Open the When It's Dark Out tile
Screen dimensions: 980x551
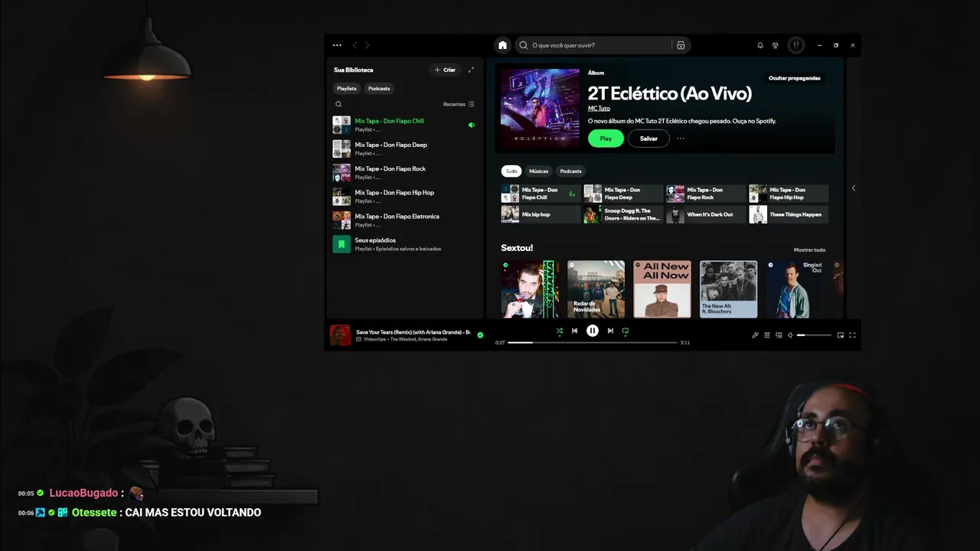706,214
